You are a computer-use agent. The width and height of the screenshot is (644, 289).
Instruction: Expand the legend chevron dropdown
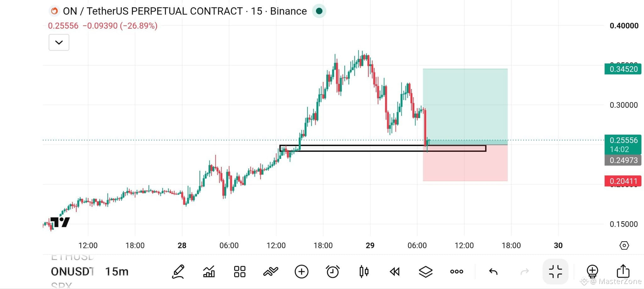59,42
